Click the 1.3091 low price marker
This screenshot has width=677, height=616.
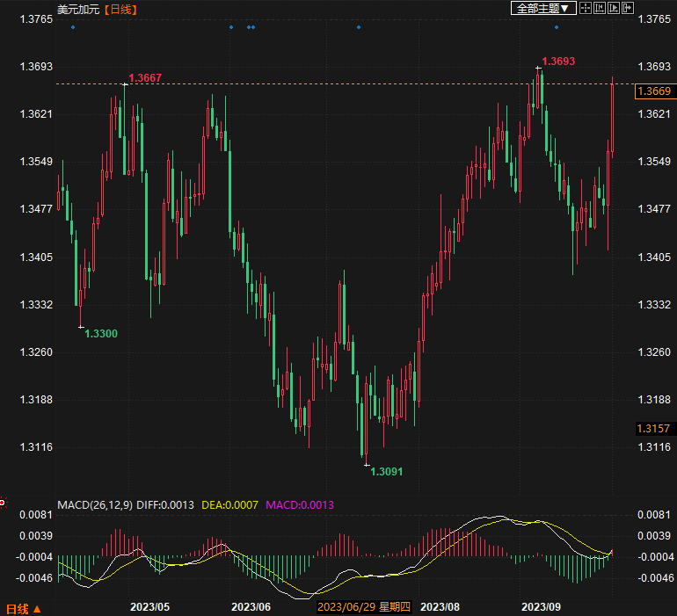coord(386,472)
